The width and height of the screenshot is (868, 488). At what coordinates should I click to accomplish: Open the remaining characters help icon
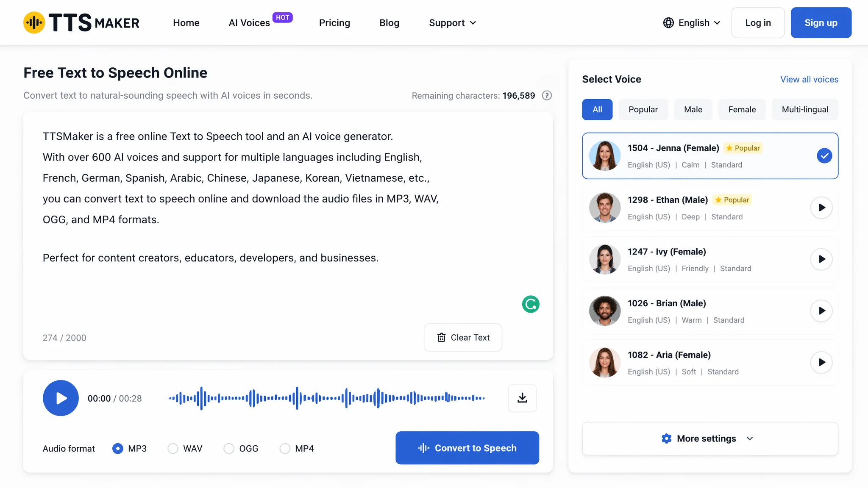tap(547, 96)
